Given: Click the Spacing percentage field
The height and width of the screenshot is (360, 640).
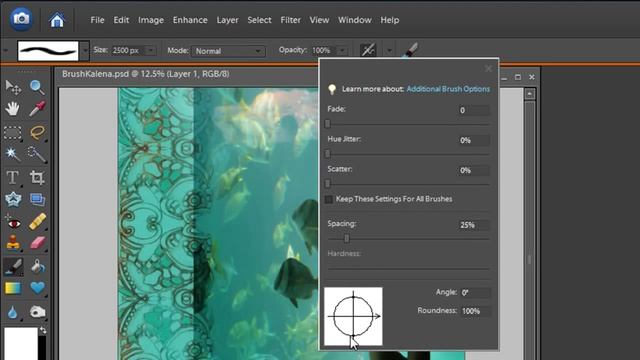Looking at the screenshot, I should 473,225.
